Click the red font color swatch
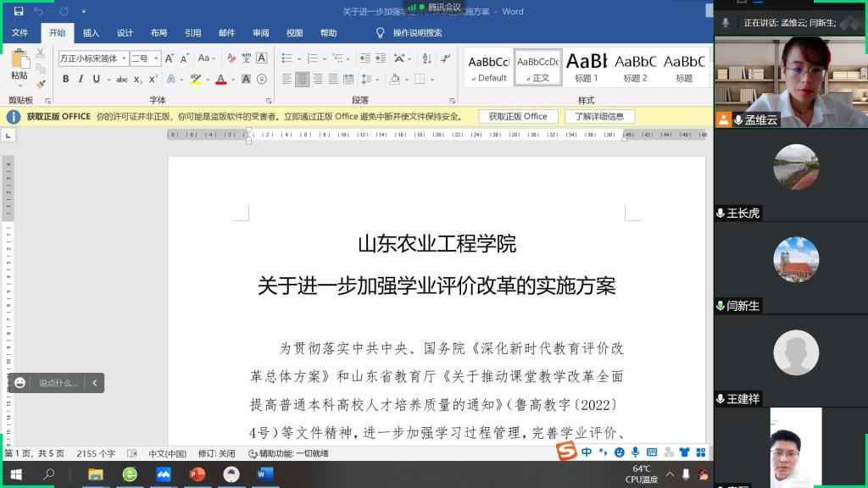 [220, 79]
